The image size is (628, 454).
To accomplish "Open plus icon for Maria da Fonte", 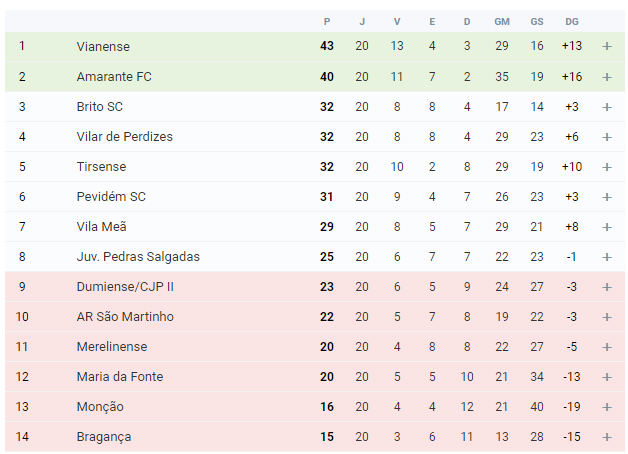I will [607, 377].
